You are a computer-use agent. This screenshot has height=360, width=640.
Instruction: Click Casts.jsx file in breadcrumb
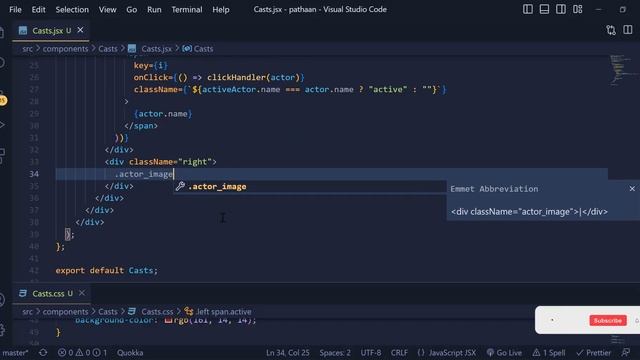(x=156, y=49)
